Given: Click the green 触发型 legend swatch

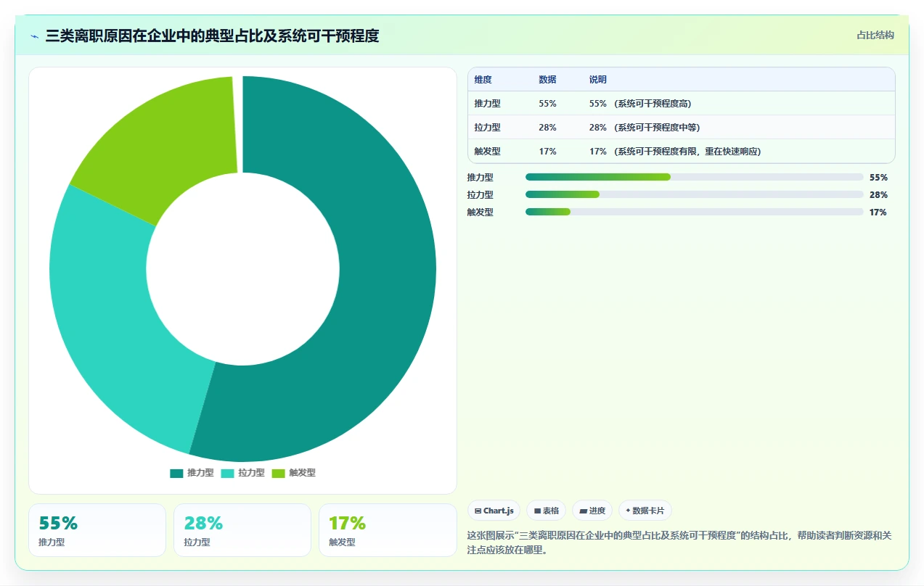Looking at the screenshot, I should 278,473.
